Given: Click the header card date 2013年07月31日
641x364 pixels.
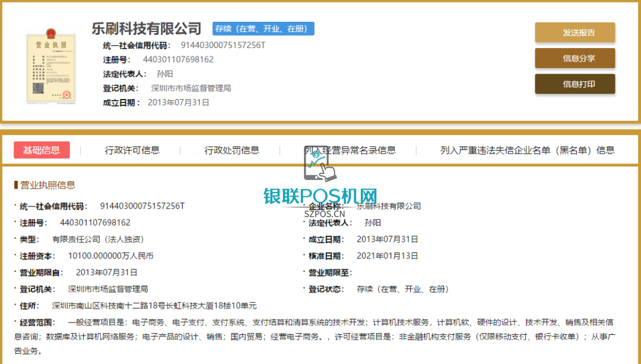Looking at the screenshot, I should click(178, 103).
